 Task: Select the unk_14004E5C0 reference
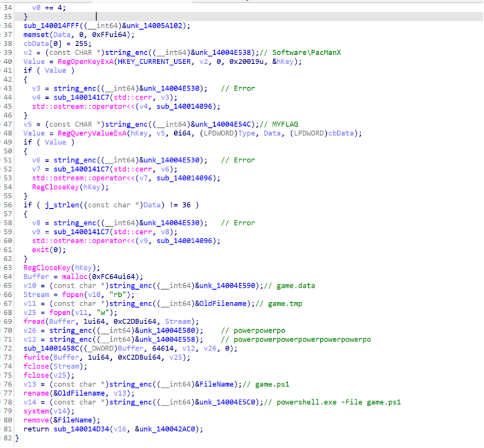227,402
